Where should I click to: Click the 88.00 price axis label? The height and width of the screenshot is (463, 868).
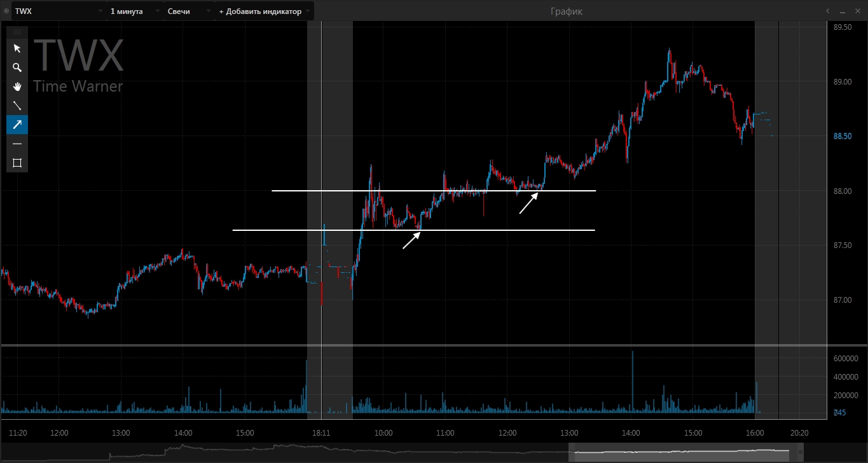[x=843, y=191]
